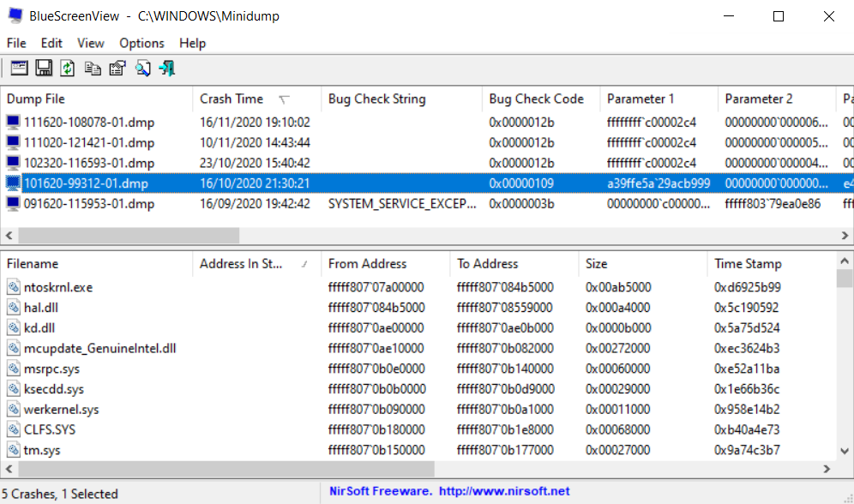
Task: Click the Bug Check Code column header
Action: point(540,99)
